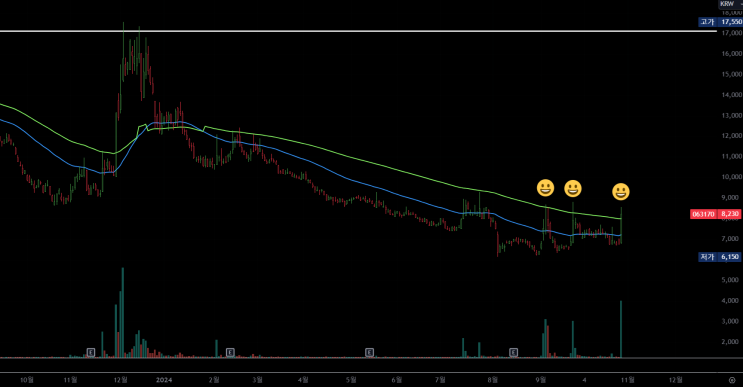Image resolution: width=743 pixels, height=387 pixels.
Task: Click the 9월 time axis label
Action: (541, 379)
